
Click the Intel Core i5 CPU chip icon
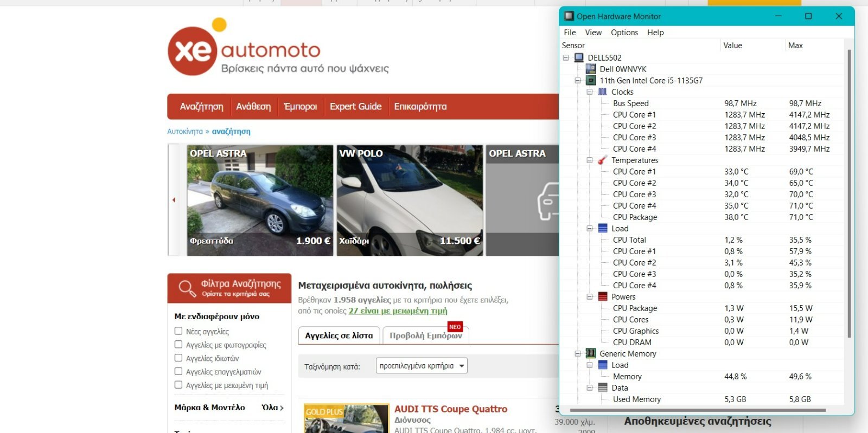coord(591,80)
